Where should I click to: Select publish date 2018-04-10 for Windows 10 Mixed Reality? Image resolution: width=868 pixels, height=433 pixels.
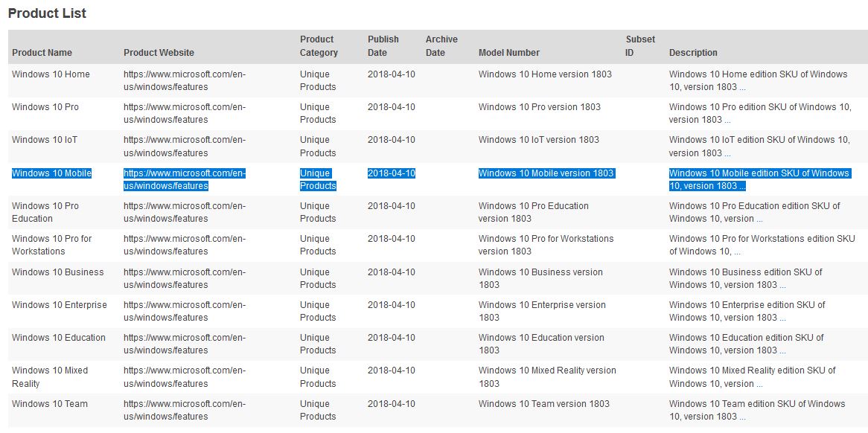click(x=392, y=371)
